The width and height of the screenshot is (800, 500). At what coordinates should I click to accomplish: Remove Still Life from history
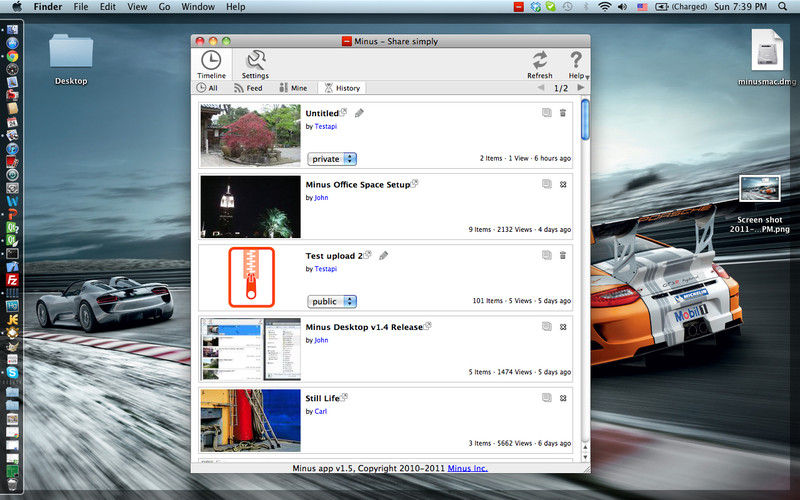coord(563,398)
